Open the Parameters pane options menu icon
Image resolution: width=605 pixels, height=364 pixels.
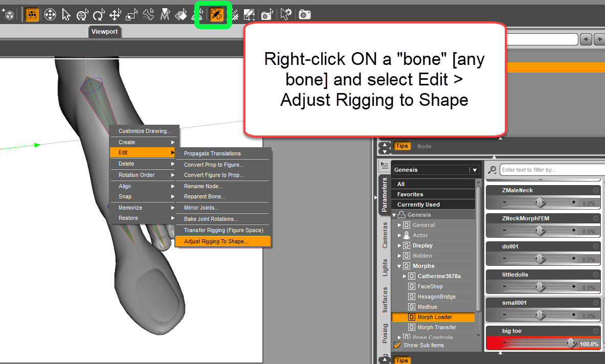(384, 166)
